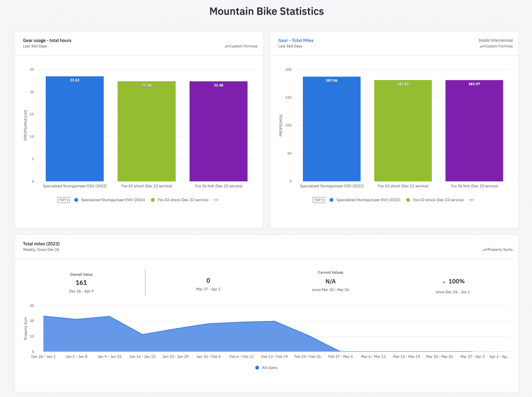Click the blue All Users legend dot
The image size is (532, 397).
[257, 367]
